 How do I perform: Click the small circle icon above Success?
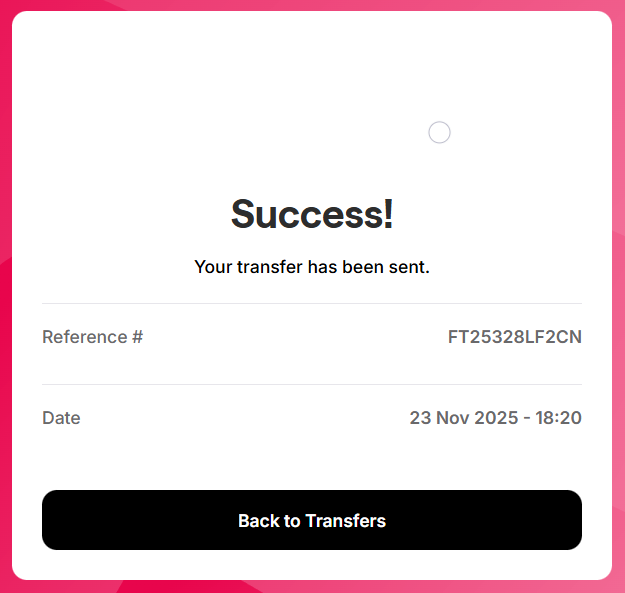pyautogui.click(x=439, y=132)
